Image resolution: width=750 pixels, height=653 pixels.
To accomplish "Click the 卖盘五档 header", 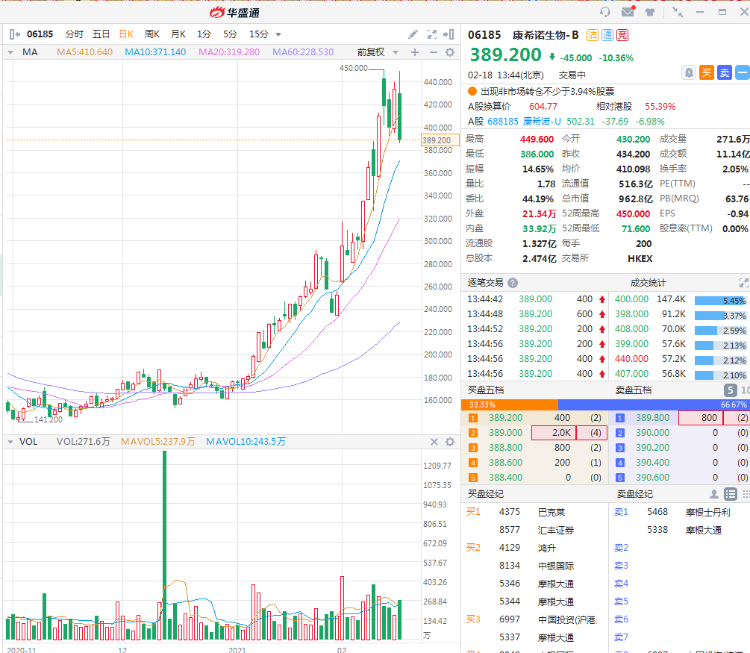I will 633,390.
